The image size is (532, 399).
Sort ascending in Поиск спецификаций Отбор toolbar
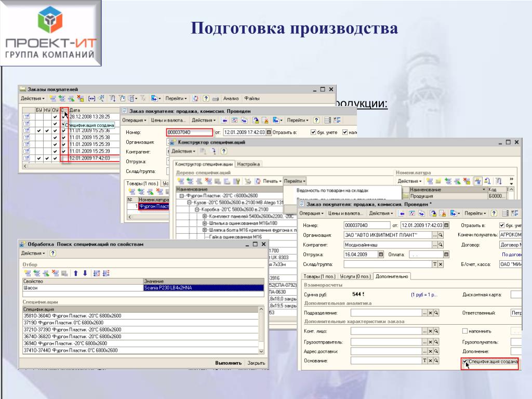tap(96, 273)
